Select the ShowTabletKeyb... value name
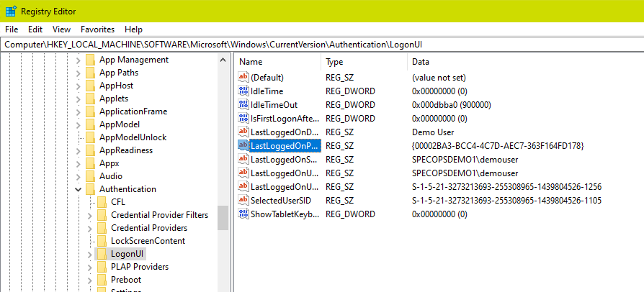Viewport: 644px width, 292px height. pyautogui.click(x=285, y=214)
